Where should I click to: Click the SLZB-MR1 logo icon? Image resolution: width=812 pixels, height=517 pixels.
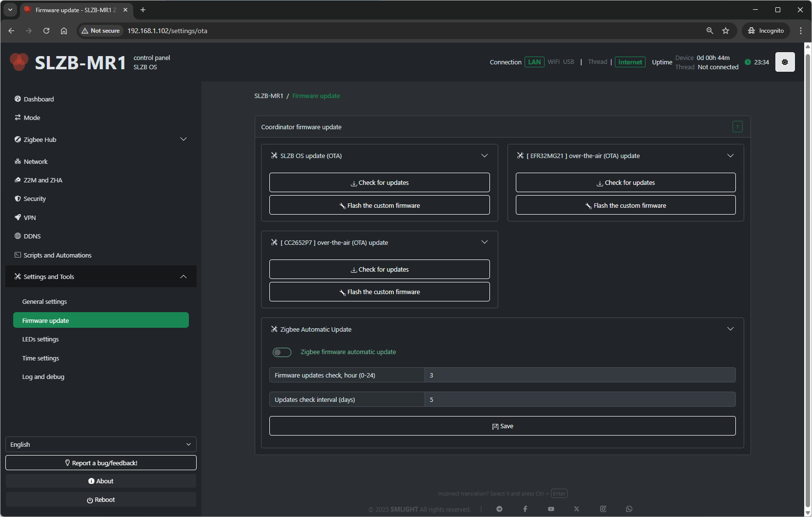click(x=20, y=62)
